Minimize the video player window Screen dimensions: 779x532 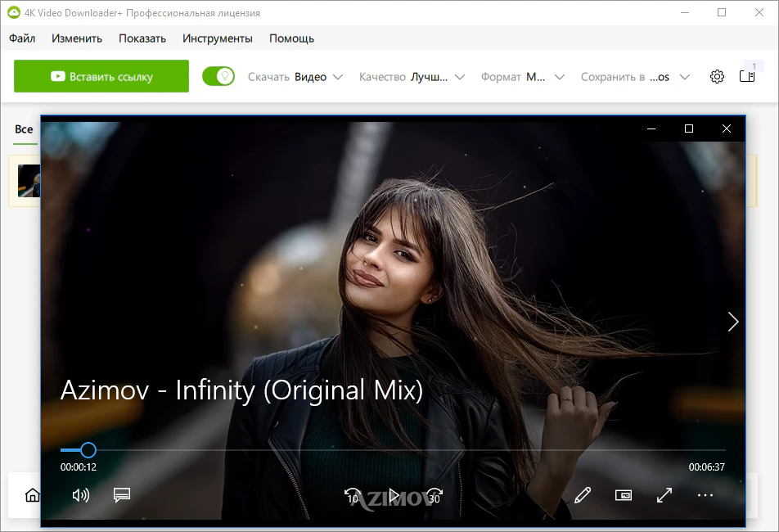pos(651,128)
